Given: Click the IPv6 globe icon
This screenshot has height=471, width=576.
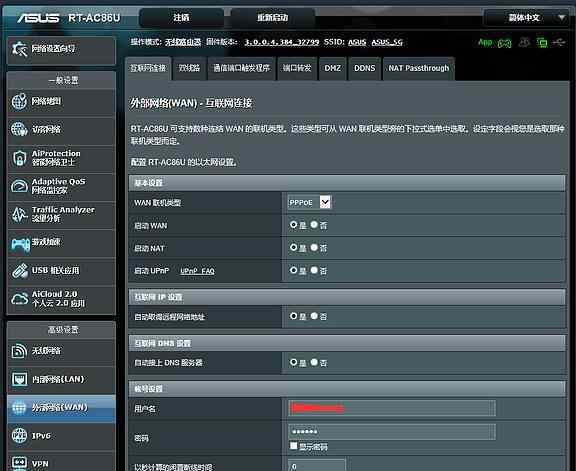Looking at the screenshot, I should point(19,435).
